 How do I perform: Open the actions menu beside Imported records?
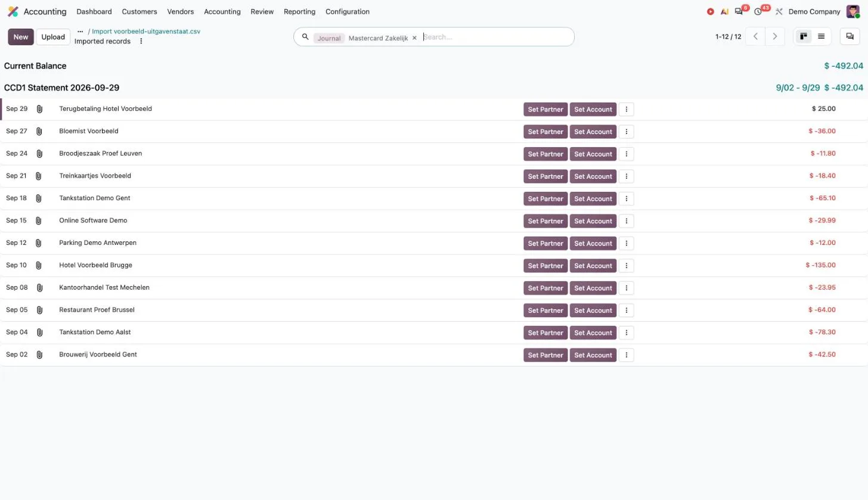pyautogui.click(x=141, y=41)
